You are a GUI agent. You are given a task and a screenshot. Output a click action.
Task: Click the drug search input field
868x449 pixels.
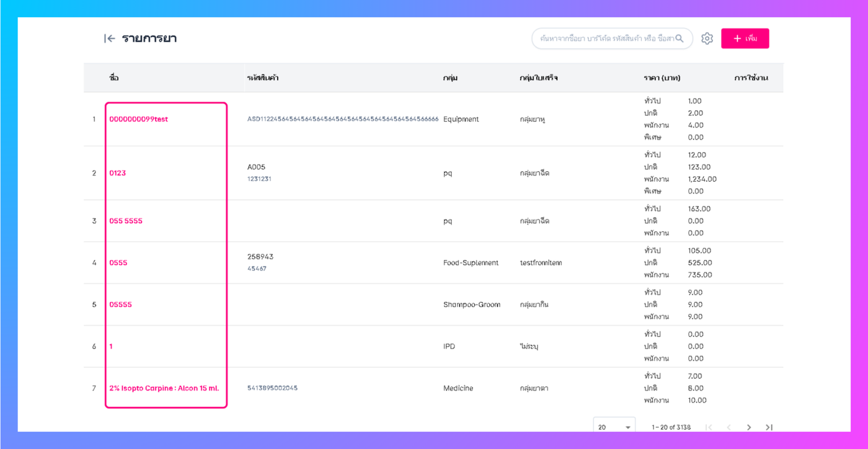[604, 38]
